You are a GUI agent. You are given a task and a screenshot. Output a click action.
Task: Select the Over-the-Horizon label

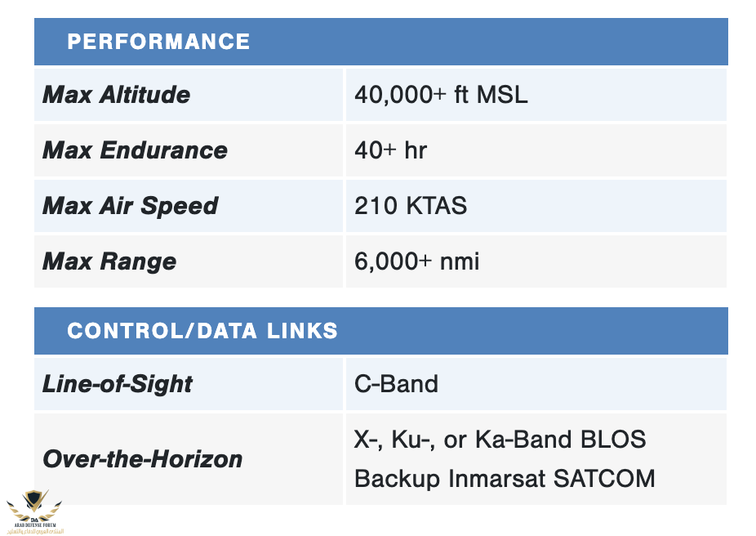(x=143, y=459)
